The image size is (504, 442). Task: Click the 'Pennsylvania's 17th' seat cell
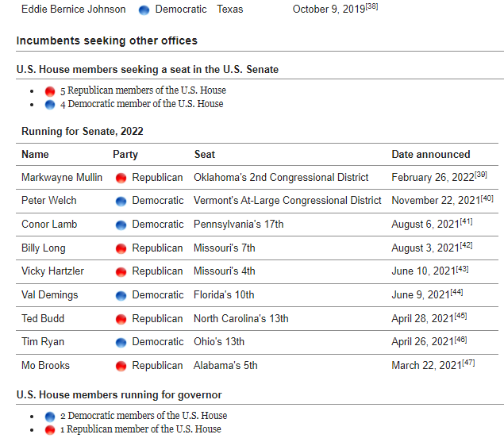tap(238, 225)
